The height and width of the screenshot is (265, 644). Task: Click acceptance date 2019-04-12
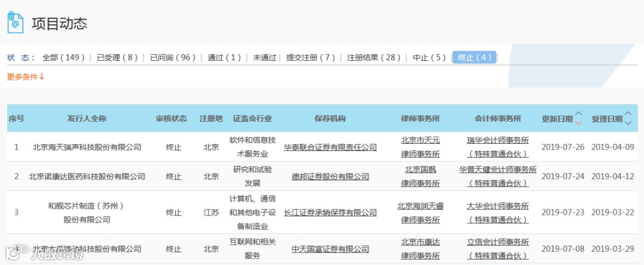click(x=613, y=177)
